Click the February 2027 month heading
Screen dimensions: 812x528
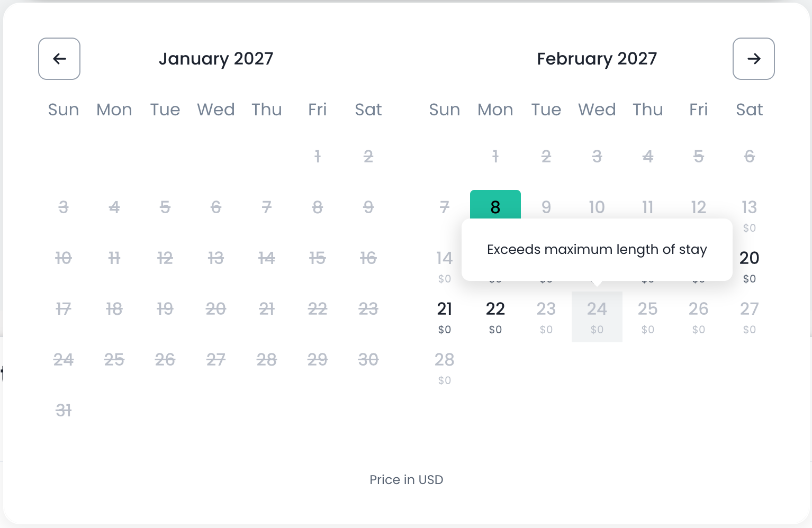click(x=597, y=59)
